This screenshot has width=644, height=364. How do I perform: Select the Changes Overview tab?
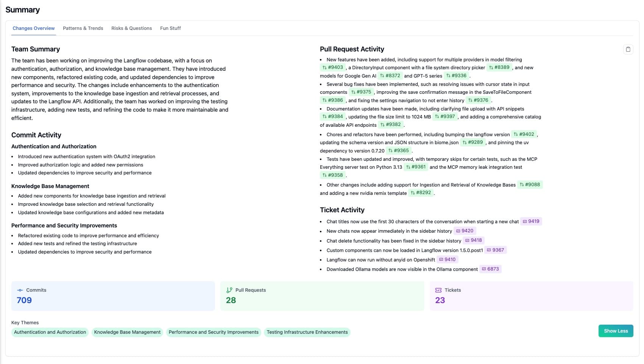[x=34, y=28]
